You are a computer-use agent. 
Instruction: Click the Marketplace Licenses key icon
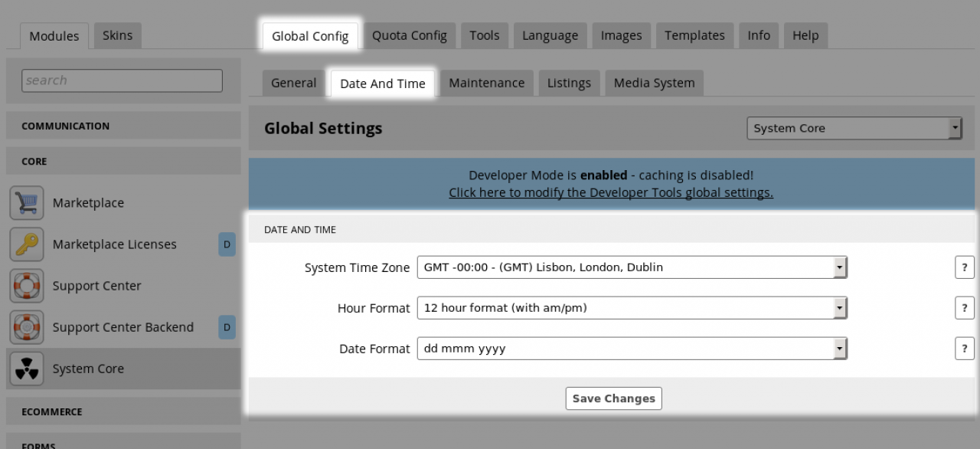click(x=27, y=244)
